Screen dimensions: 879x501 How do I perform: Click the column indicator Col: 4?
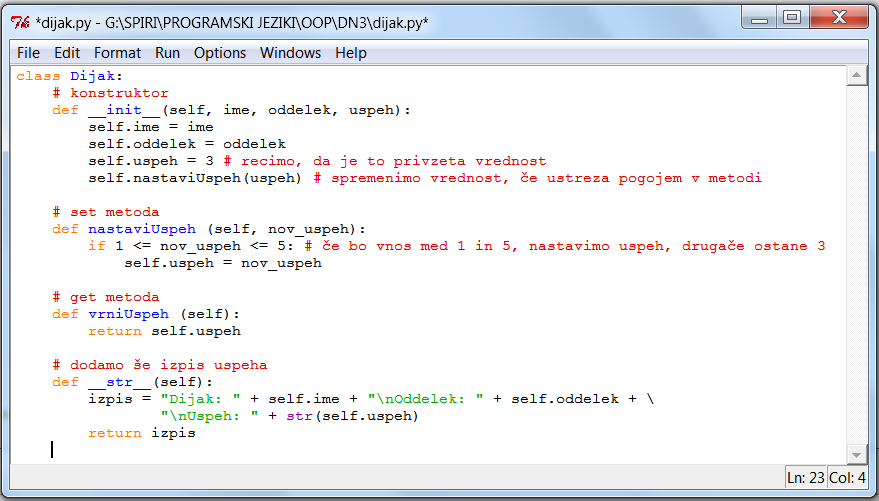[847, 478]
